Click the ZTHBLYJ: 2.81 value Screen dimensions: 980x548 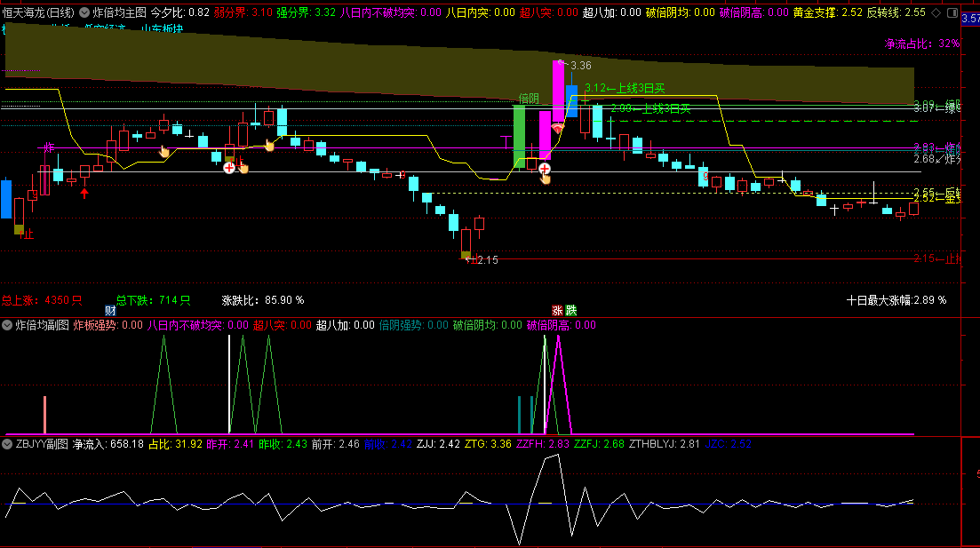(x=665, y=444)
